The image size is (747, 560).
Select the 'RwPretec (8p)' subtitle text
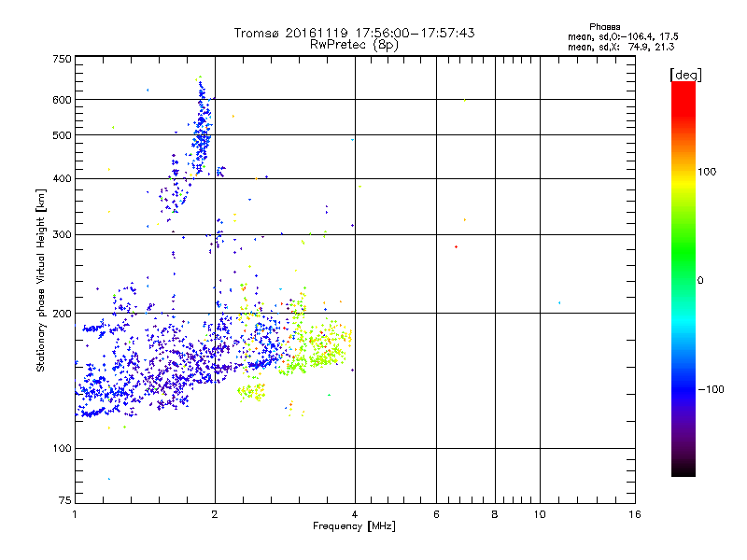click(x=354, y=45)
